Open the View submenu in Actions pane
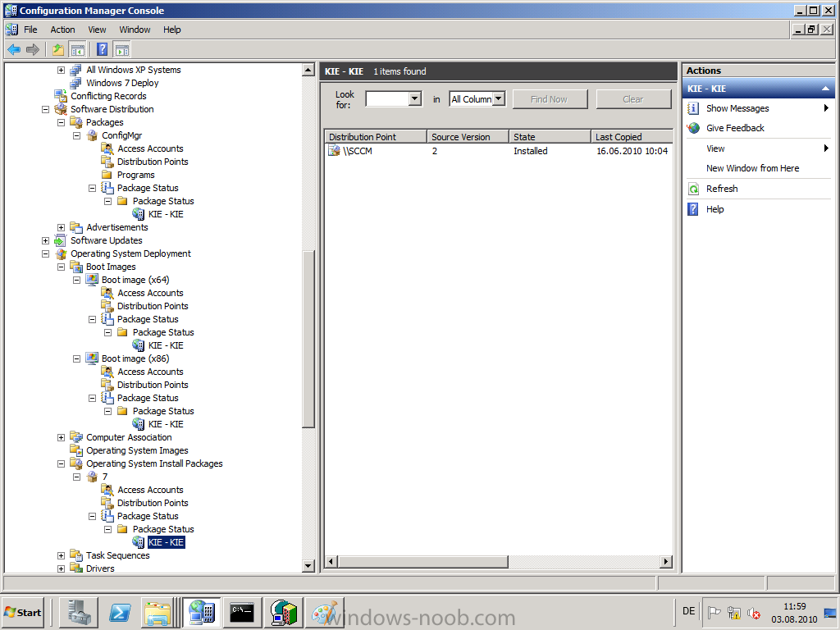Viewport: 840px width, 630px height. [x=759, y=148]
